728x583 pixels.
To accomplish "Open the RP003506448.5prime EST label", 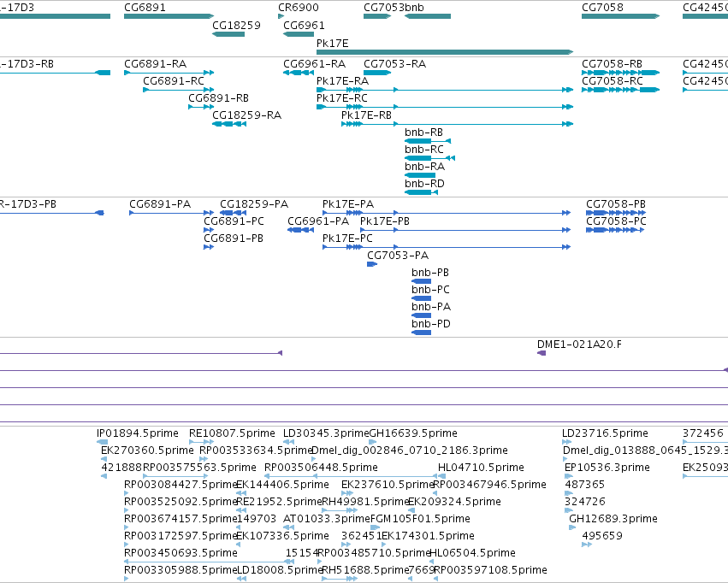I will (x=322, y=468).
